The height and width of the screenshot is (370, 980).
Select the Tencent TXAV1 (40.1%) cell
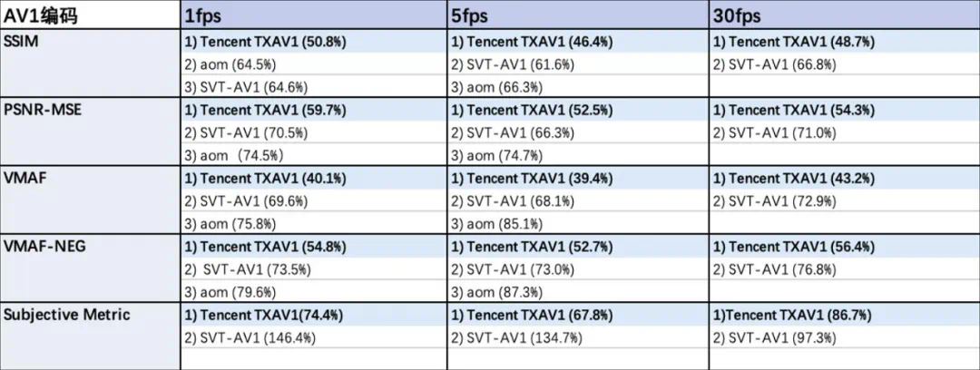click(x=265, y=179)
